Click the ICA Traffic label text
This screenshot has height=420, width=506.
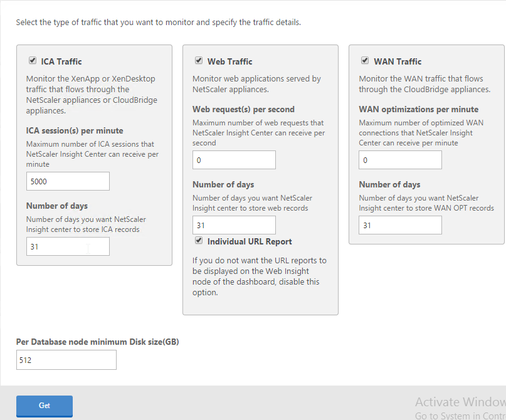[x=61, y=61]
